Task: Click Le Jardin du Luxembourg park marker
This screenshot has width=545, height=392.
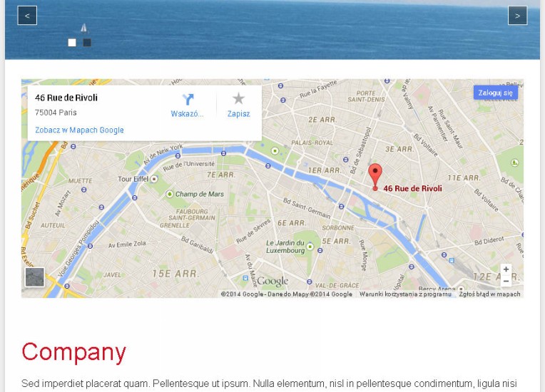Action: (x=310, y=247)
